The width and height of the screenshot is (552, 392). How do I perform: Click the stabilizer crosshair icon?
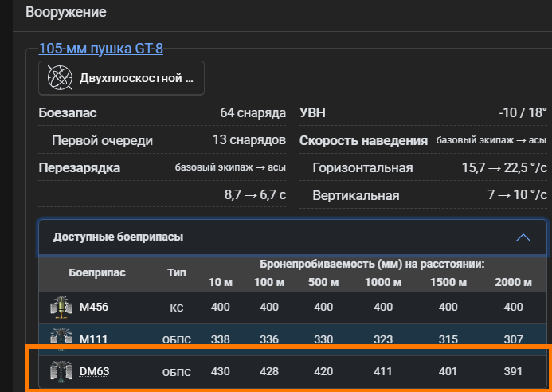pyautogui.click(x=59, y=78)
